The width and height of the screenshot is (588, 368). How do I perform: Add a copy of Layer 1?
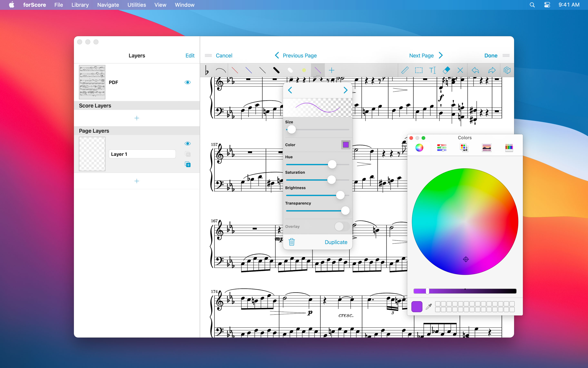188,165
